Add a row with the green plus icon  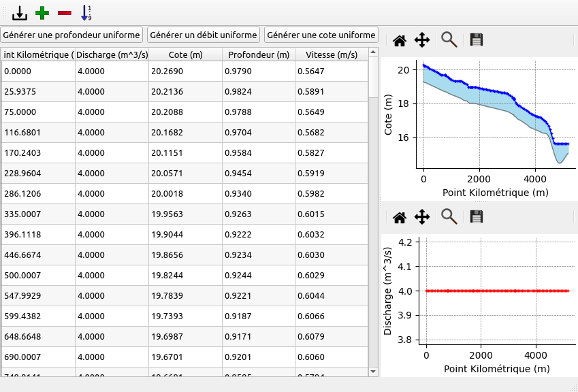43,12
